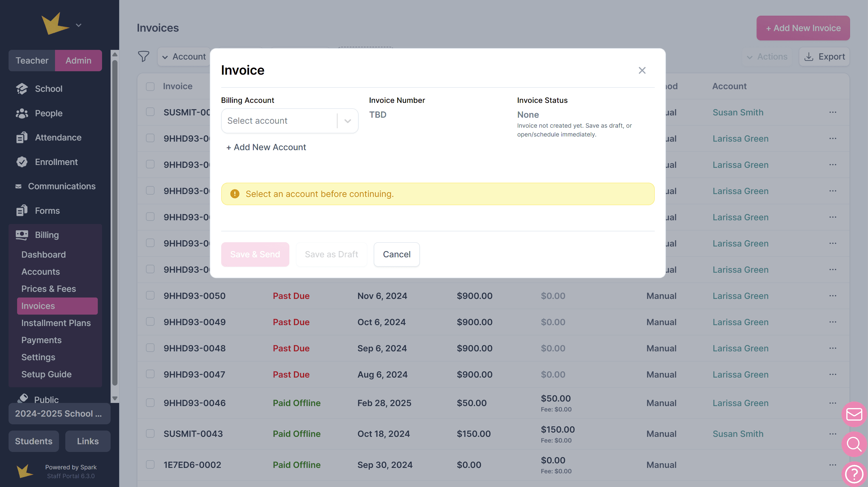Click the Add New Account link
Image resolution: width=868 pixels, height=487 pixels.
(266, 147)
